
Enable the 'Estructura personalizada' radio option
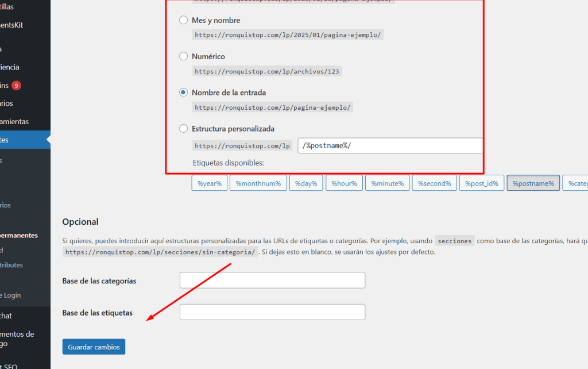pyautogui.click(x=184, y=129)
